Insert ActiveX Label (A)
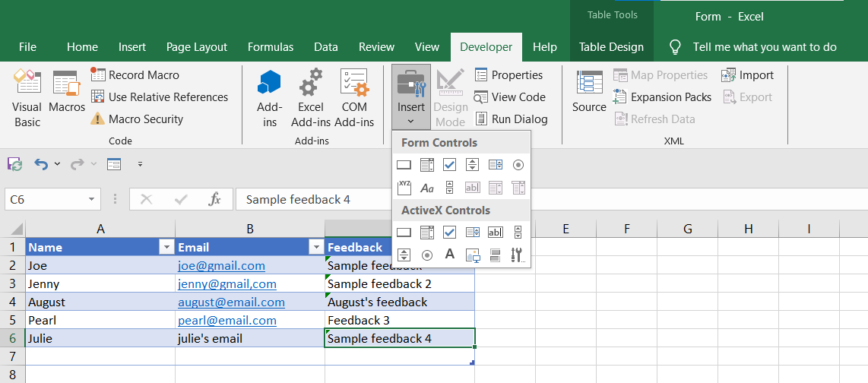 click(449, 255)
